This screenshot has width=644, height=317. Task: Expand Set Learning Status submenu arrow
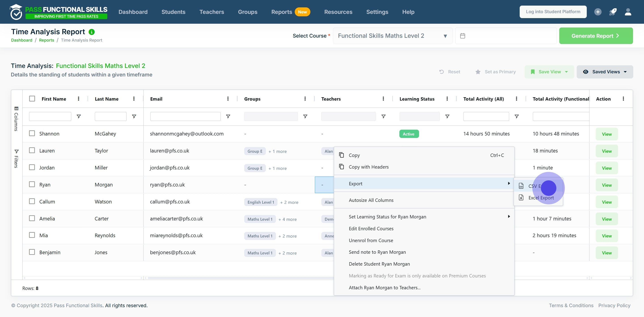click(509, 216)
